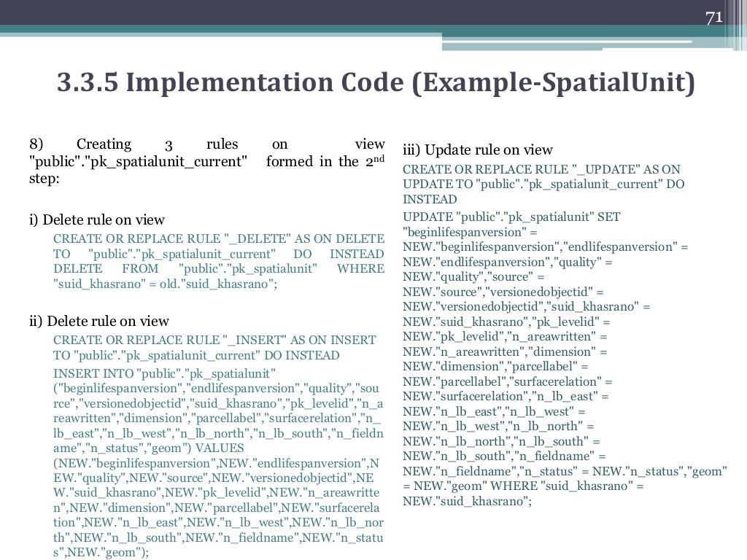Click the heading 'i) Delete rule on view'
The width and height of the screenshot is (747, 560).
click(97, 219)
